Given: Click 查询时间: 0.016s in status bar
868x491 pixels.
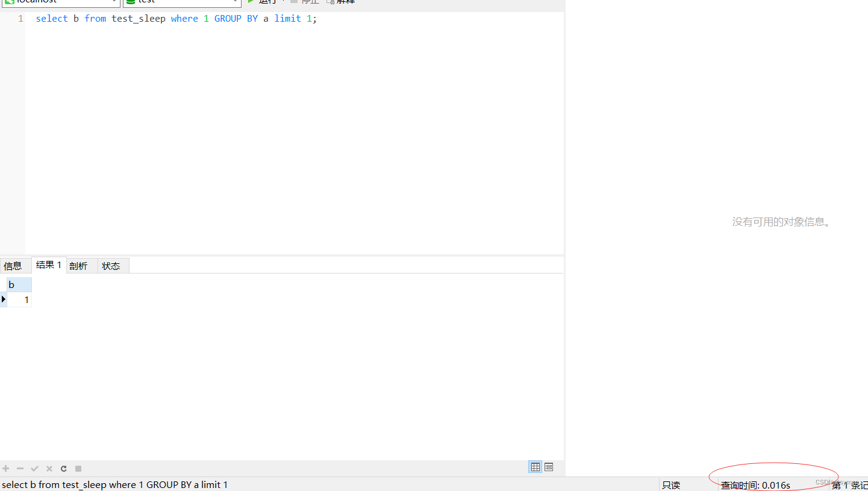Looking at the screenshot, I should tap(755, 485).
